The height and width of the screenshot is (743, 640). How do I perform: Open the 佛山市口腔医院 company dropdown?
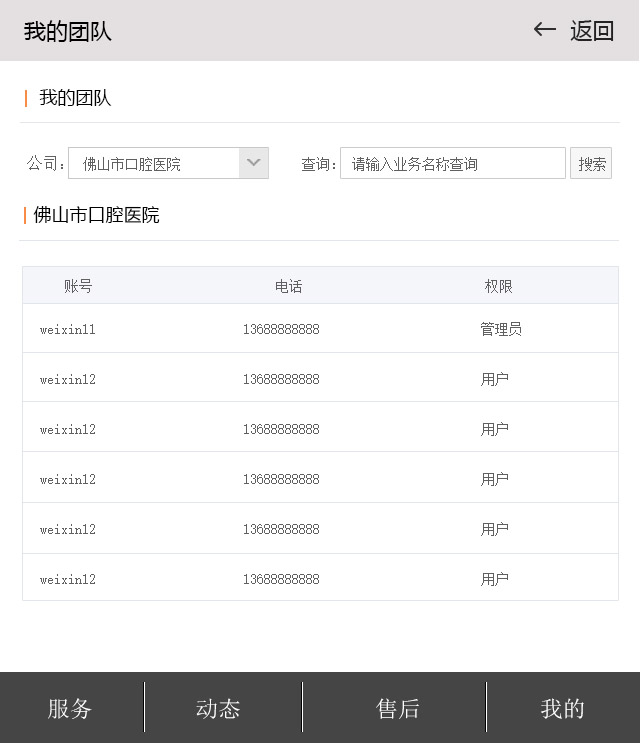(154, 163)
